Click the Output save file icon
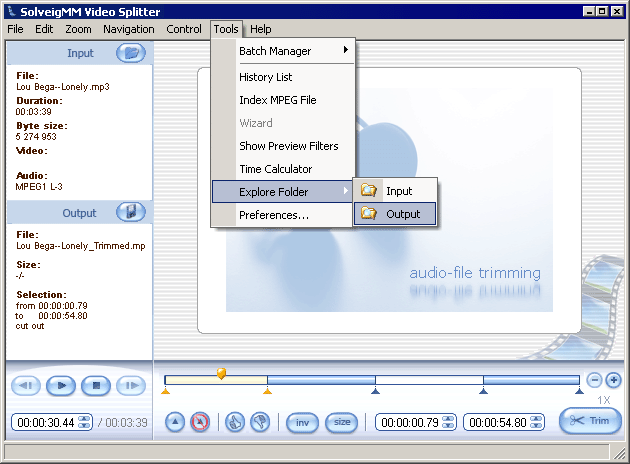This screenshot has width=630, height=464. [131, 212]
